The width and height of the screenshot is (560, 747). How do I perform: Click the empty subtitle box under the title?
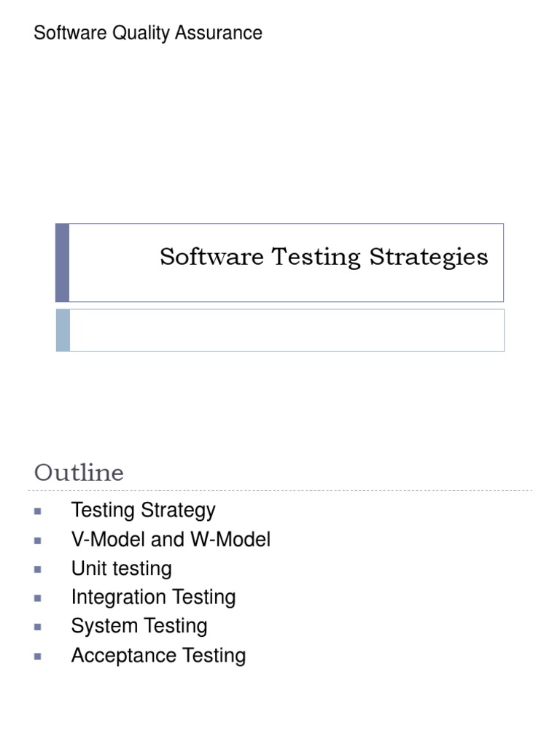287,330
